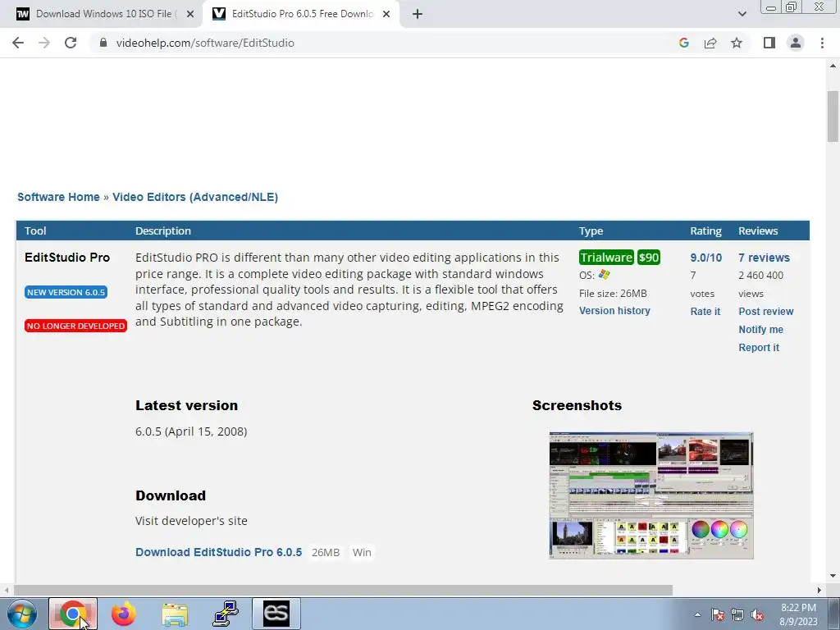Click the scroll right arrow

pyautogui.click(x=819, y=591)
